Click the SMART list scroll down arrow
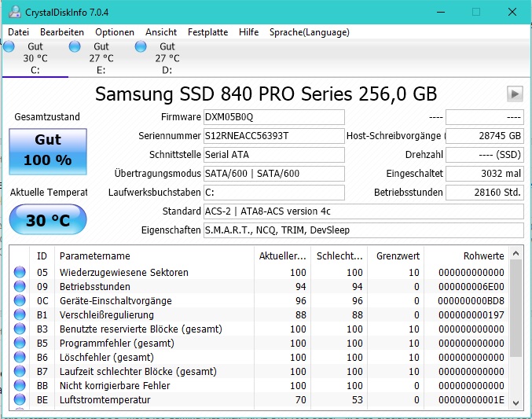This screenshot has height=419, width=532. (516, 403)
